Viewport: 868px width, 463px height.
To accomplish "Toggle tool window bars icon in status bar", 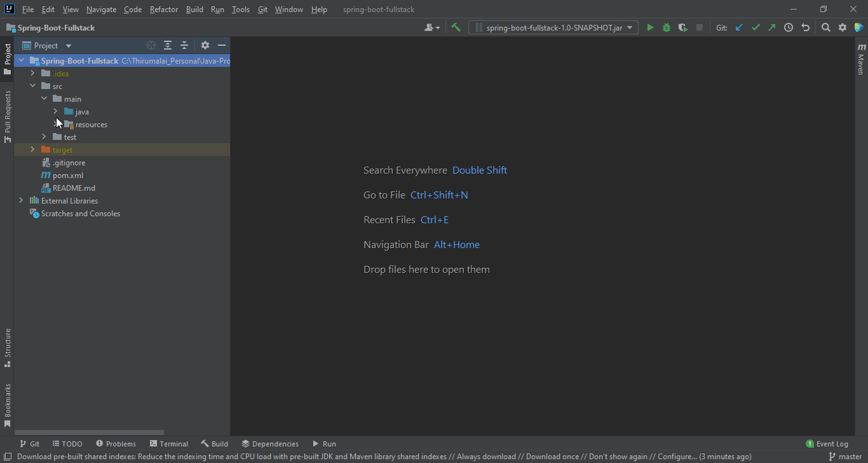I will point(7,457).
